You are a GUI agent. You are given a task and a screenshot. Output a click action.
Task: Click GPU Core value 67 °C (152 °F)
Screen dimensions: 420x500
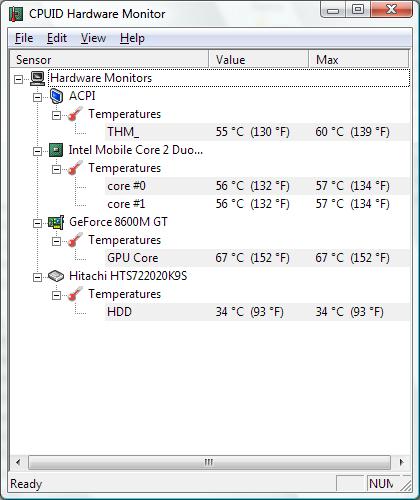pyautogui.click(x=252, y=258)
